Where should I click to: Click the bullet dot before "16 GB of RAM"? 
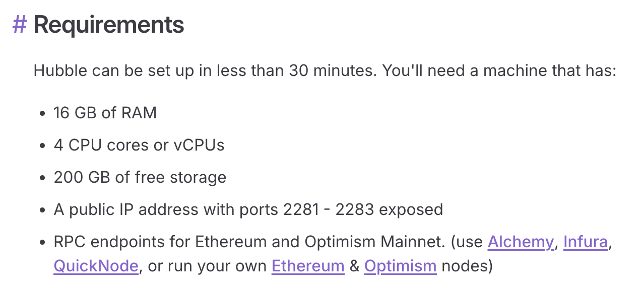coord(43,114)
